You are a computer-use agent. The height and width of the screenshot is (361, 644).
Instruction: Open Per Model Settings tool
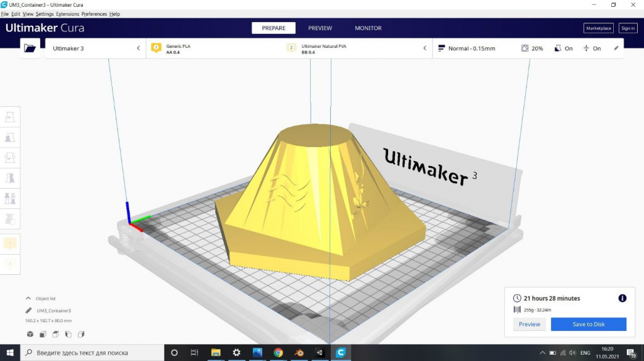[10, 198]
